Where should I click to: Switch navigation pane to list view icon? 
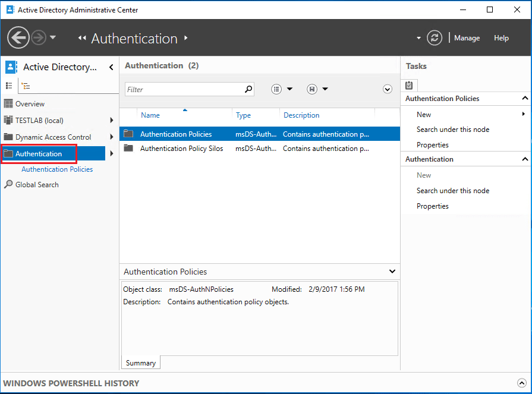click(9, 86)
